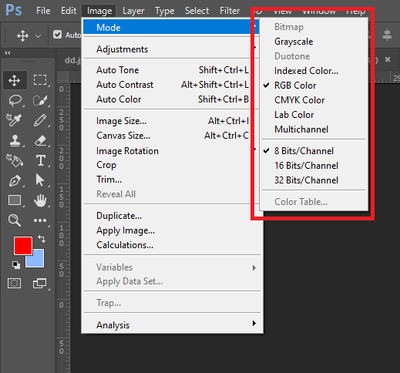The width and height of the screenshot is (400, 373).
Task: Select the Pen tool
Action: tap(15, 180)
